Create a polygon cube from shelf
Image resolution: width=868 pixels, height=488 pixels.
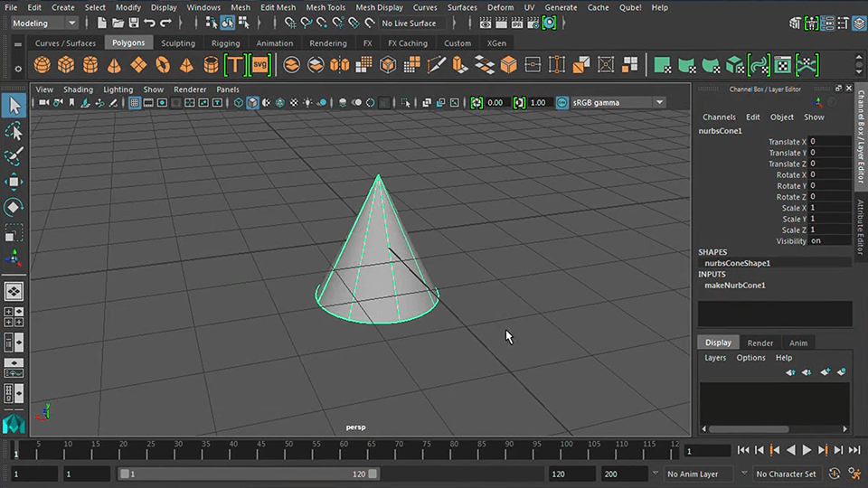66,65
